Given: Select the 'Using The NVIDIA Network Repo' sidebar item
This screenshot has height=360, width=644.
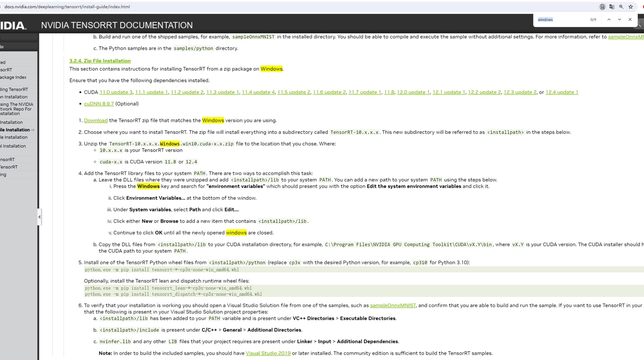Looking at the screenshot, I should (x=17, y=109).
